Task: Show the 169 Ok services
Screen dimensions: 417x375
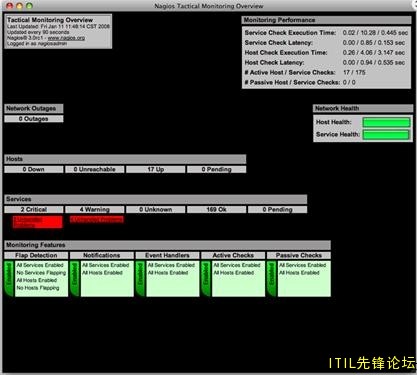Action: pos(217,209)
